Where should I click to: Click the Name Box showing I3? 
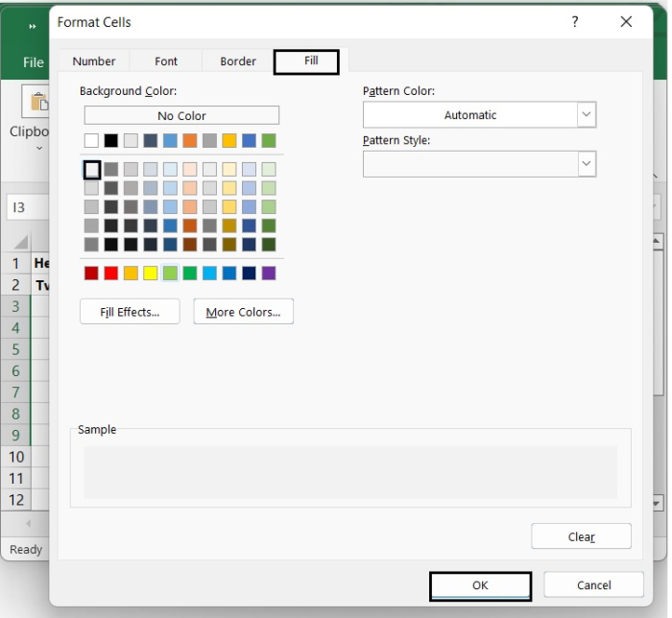28,207
